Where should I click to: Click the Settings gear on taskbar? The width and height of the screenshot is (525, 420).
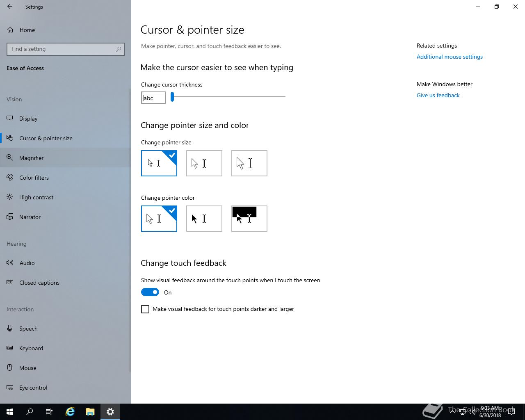point(110,412)
